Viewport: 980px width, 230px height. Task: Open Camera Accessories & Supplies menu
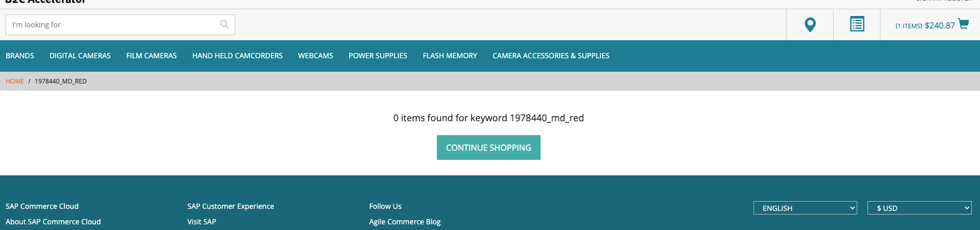[x=551, y=56]
